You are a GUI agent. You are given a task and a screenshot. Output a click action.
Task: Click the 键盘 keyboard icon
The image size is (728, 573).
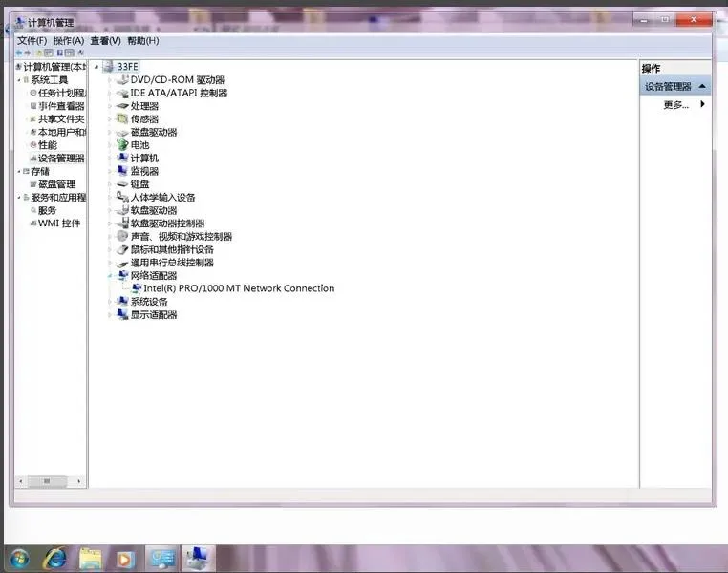(122, 184)
